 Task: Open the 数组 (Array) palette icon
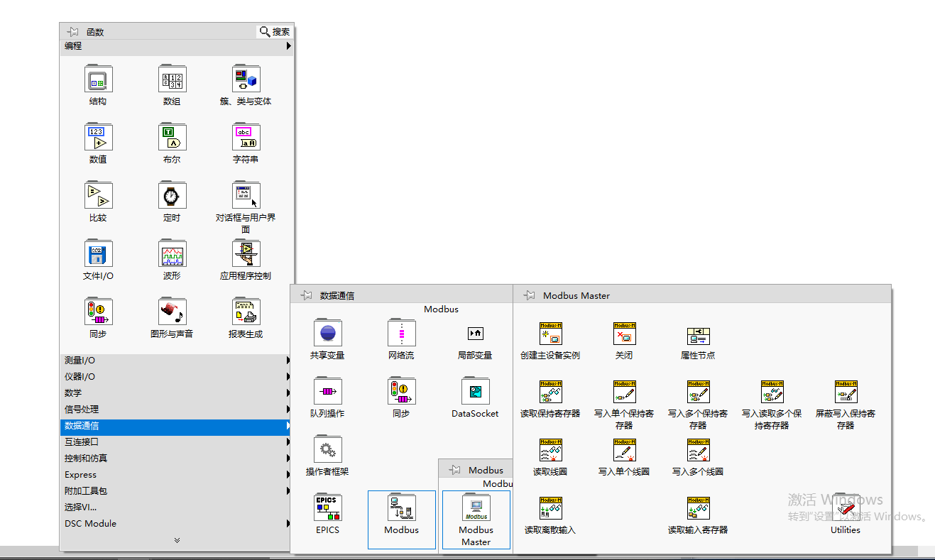[x=172, y=79]
